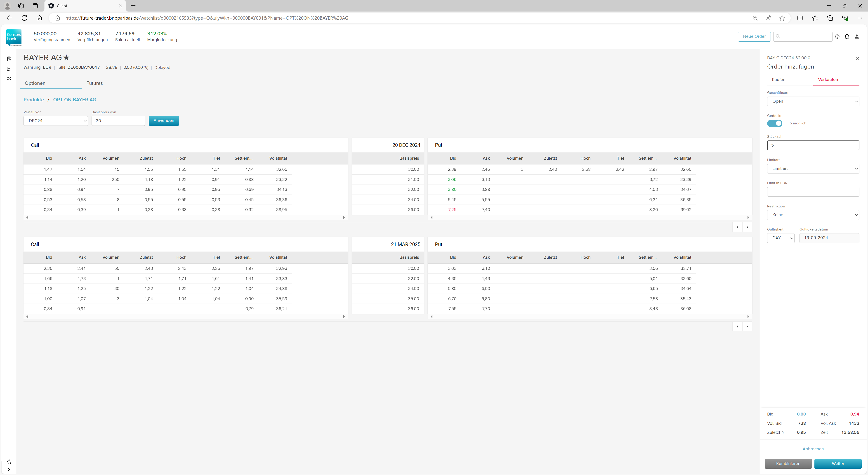
Task: Click the address bar URL
Action: [207, 18]
